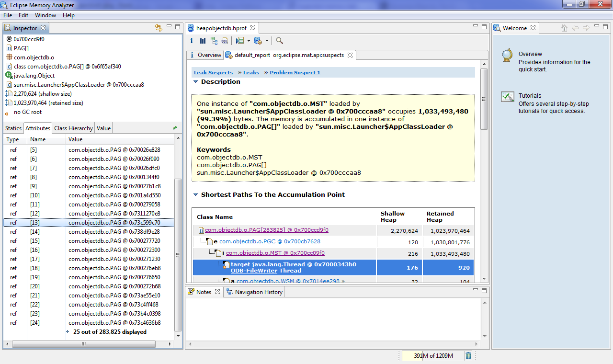Open com.objectdb.o.PAG[283825] link
Screen dimensions: 613x364
[x=267, y=230]
